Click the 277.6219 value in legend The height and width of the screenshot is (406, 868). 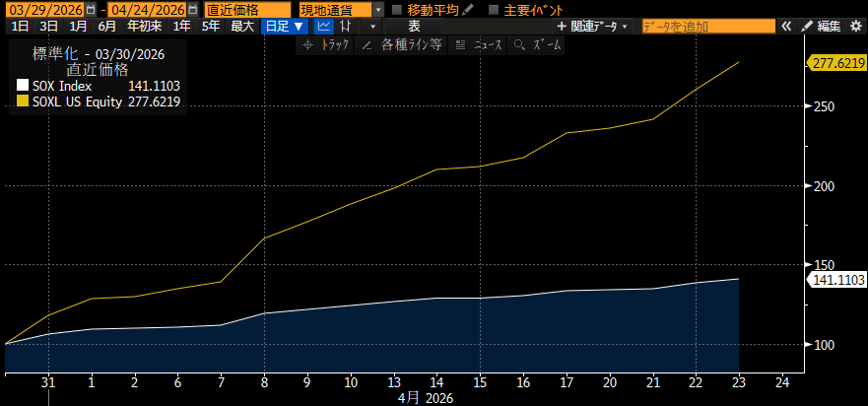(x=155, y=101)
